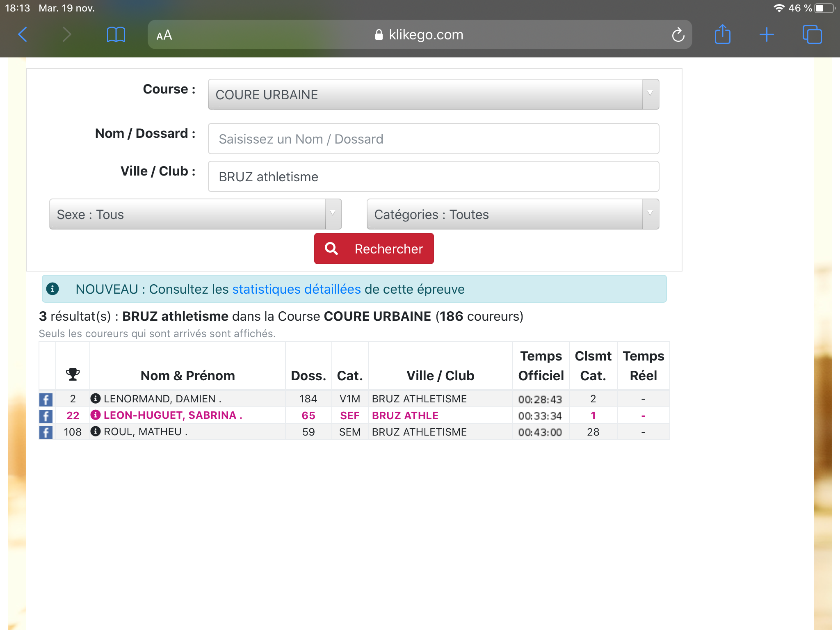The height and width of the screenshot is (630, 840).
Task: Open a new tab with plus icon
Action: 766,34
